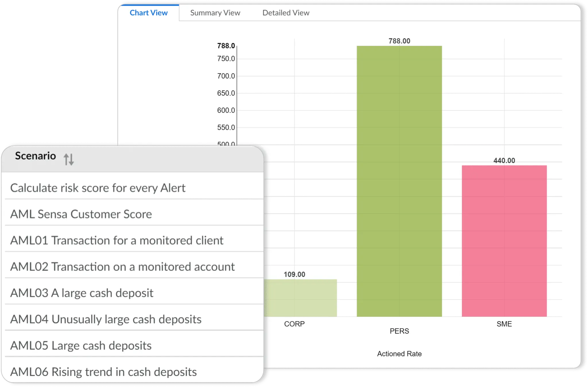Click the 600.0 y-axis tick label
Viewport: 588px width, 387px height.
coord(226,110)
